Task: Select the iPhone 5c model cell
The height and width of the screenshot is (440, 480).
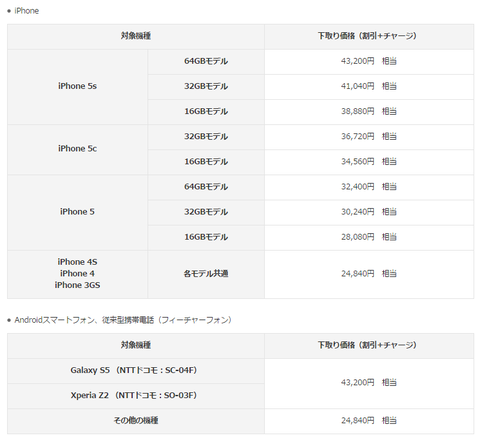Action: coord(77,149)
